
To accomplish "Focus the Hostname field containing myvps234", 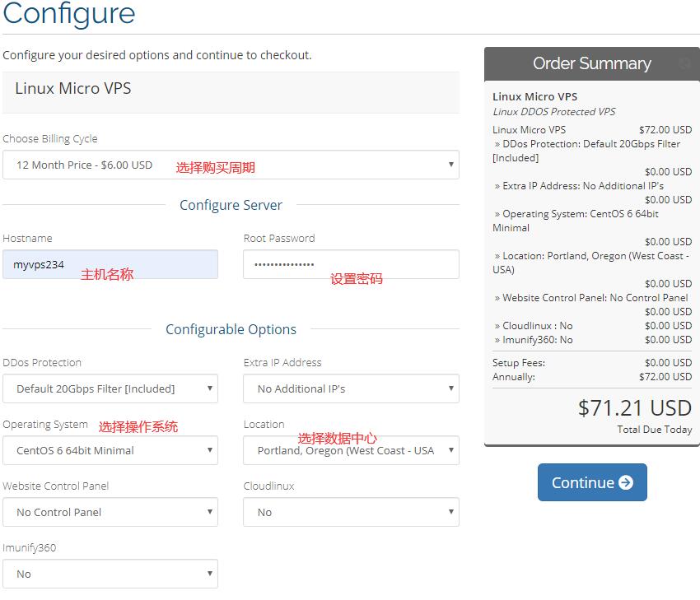I will 110,264.
